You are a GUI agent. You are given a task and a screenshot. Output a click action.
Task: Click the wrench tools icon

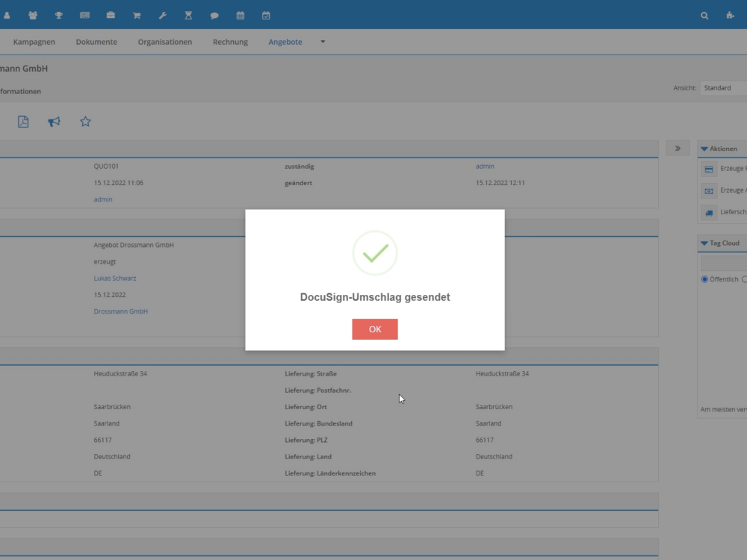pos(163,15)
